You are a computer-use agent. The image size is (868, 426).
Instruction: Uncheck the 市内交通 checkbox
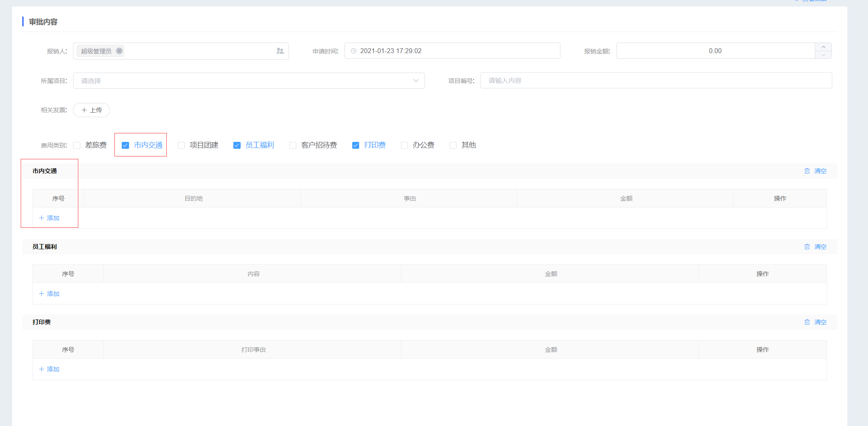[125, 146]
